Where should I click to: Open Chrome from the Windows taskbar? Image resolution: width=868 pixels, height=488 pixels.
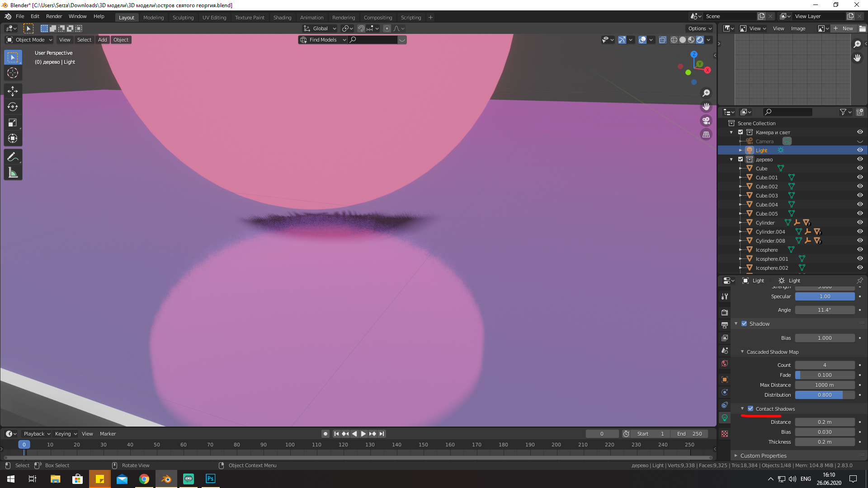coord(144,479)
